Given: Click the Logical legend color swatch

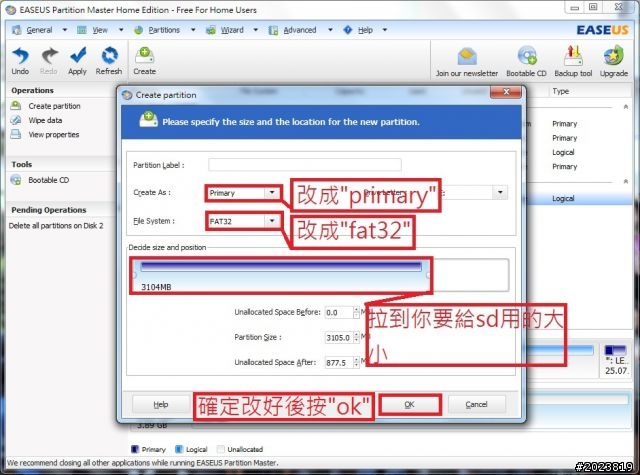Looking at the screenshot, I should point(178,449).
